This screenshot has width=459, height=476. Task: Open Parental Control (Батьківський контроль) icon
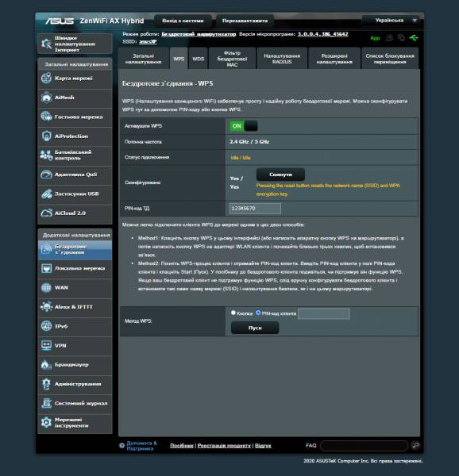click(46, 155)
